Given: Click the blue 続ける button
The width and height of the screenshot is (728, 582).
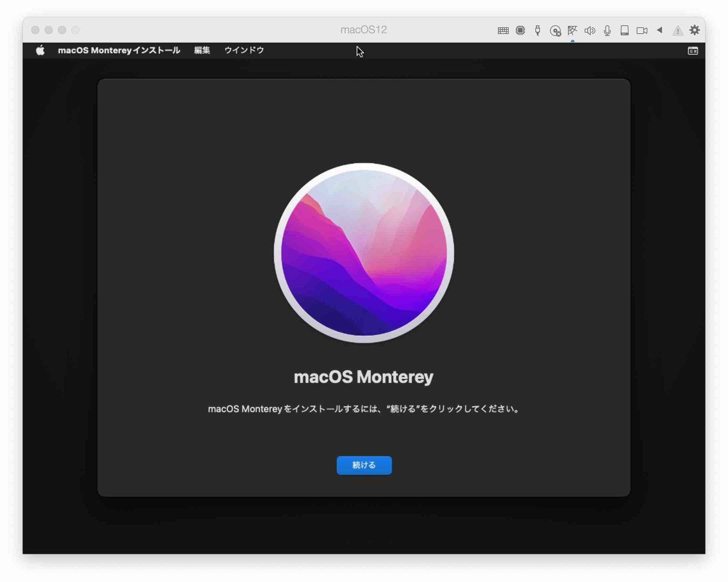Looking at the screenshot, I should point(364,465).
